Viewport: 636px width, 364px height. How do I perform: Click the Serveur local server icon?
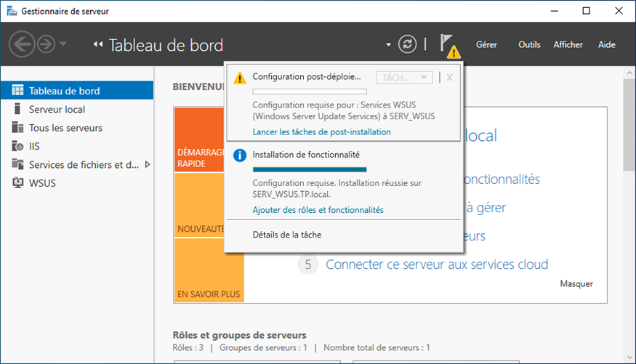(17, 109)
